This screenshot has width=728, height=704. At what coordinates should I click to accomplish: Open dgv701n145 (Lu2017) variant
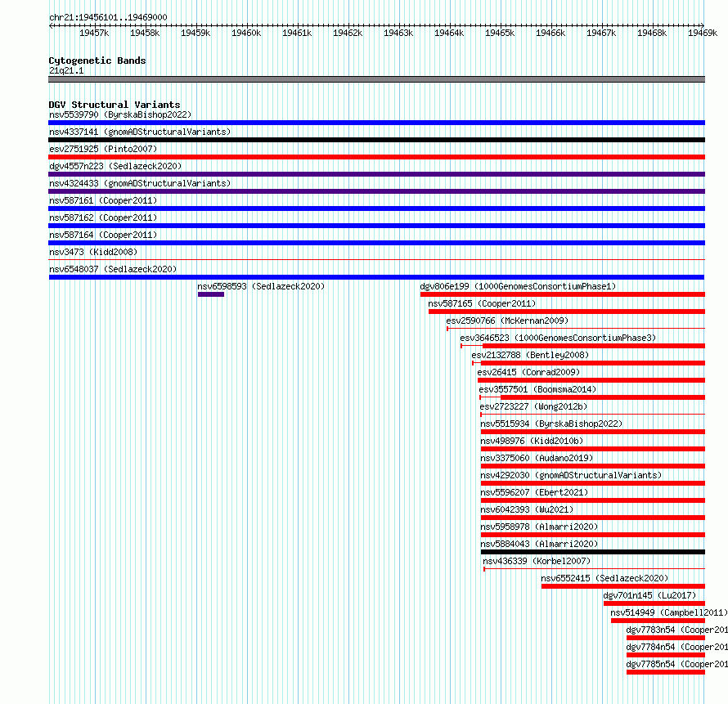pyautogui.click(x=649, y=595)
